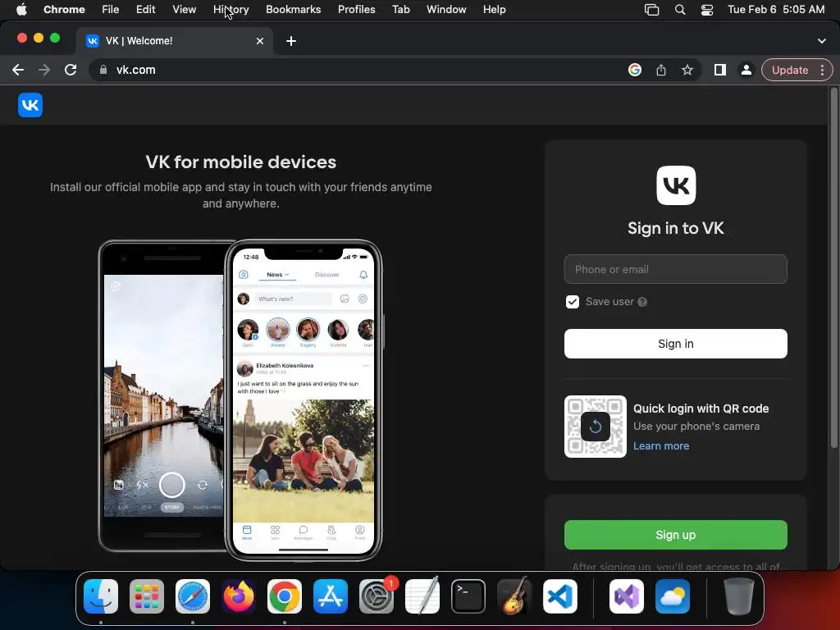Click the vk.com address bar text
The width and height of the screenshot is (840, 630).
(135, 71)
